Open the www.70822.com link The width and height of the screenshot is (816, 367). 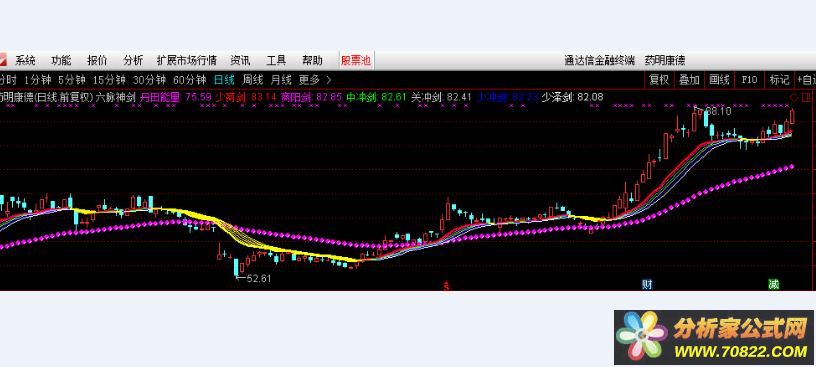tap(741, 351)
